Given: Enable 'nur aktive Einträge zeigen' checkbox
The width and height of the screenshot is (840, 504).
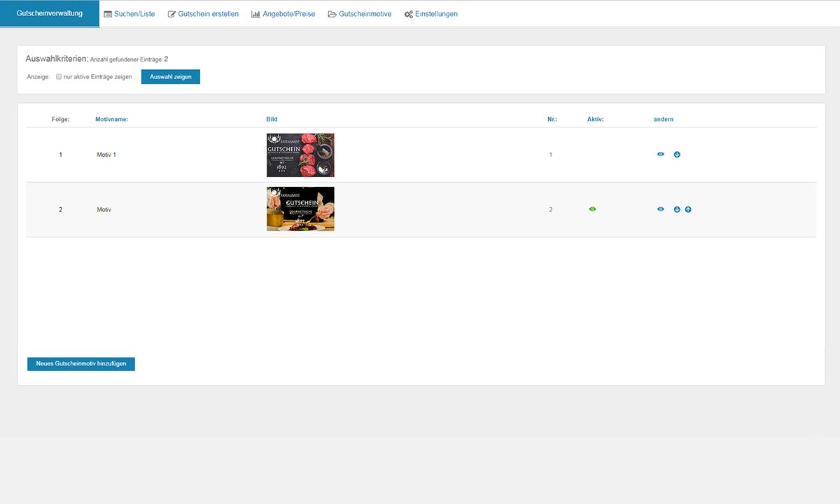Looking at the screenshot, I should [59, 77].
